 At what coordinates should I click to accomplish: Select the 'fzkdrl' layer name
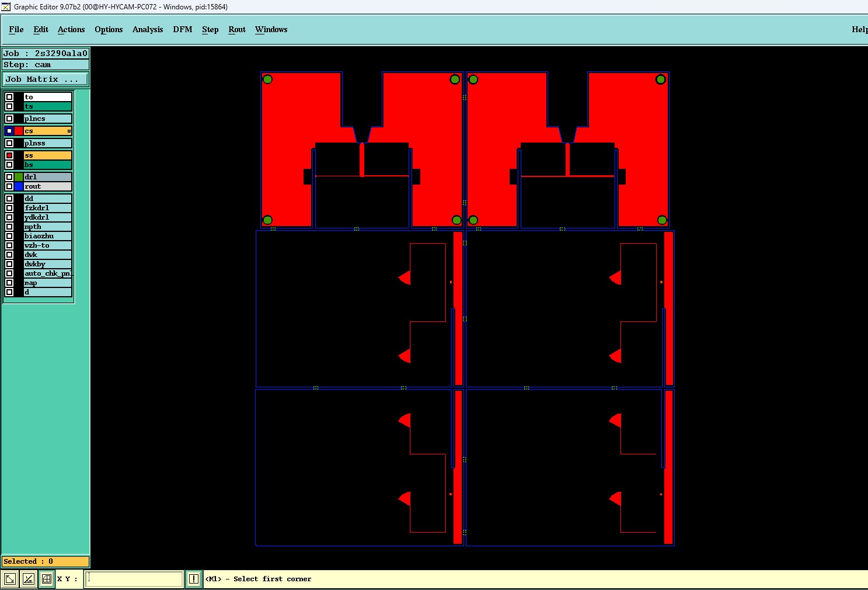point(48,208)
